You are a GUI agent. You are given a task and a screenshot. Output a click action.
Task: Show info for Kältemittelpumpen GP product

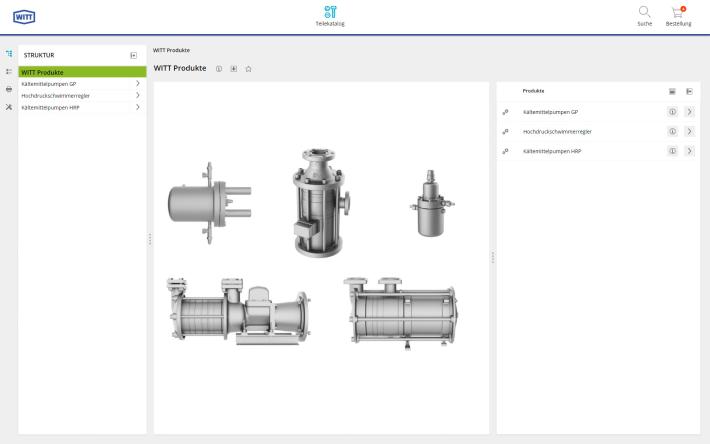point(672,112)
